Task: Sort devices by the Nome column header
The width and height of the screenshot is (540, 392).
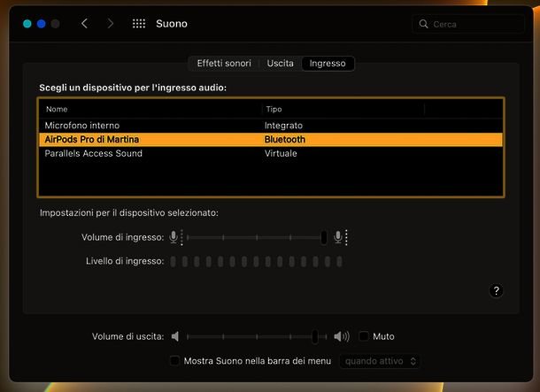Action: point(150,109)
